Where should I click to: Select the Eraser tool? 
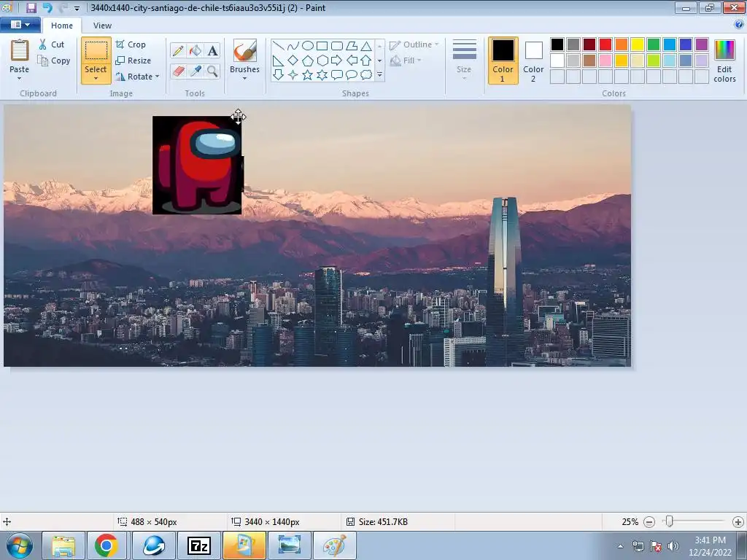(178, 71)
